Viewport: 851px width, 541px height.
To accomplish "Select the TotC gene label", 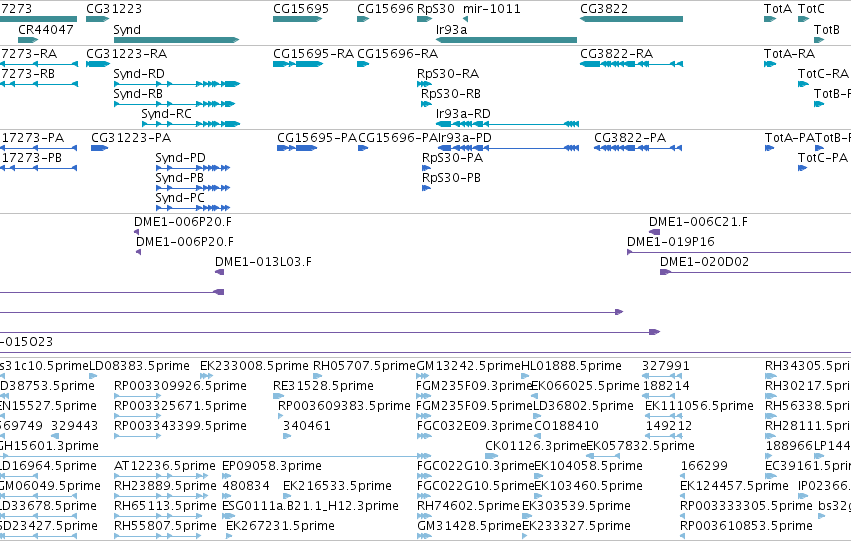I will [811, 9].
